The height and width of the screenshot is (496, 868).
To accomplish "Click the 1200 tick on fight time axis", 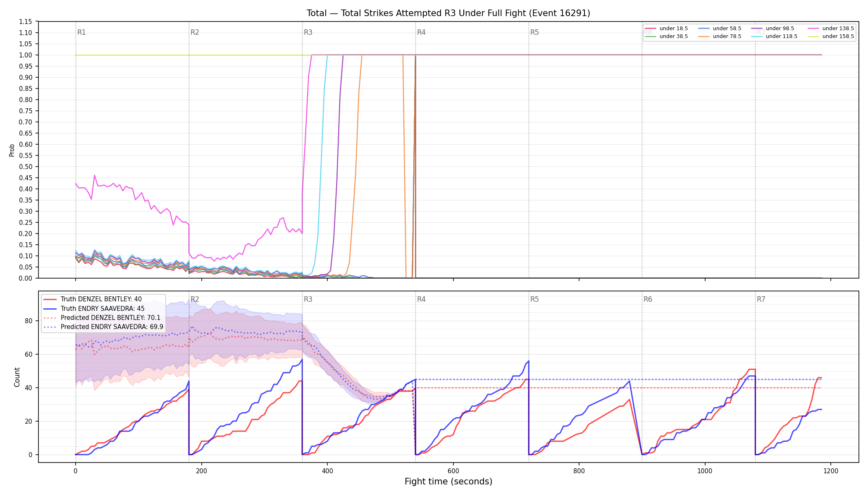I will click(x=831, y=471).
